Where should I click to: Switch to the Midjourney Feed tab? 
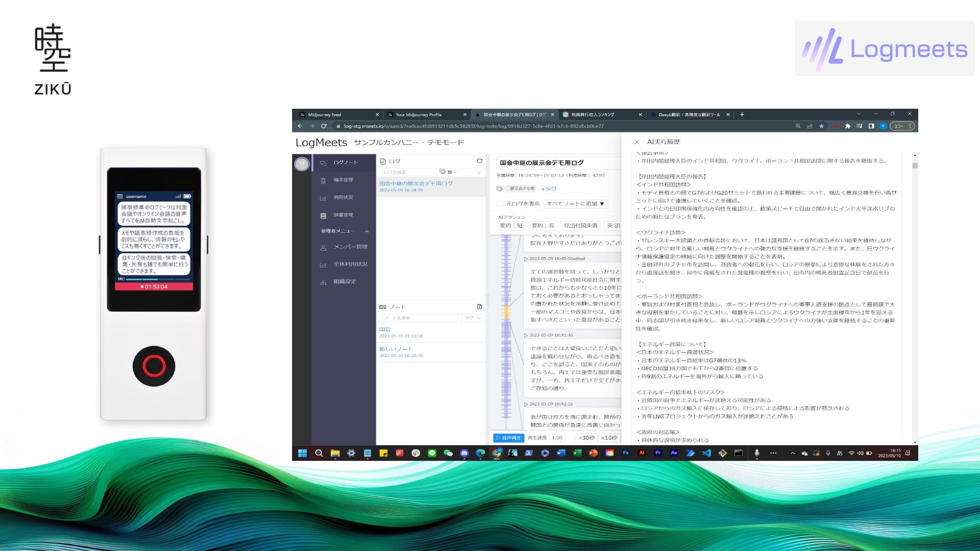[324, 115]
